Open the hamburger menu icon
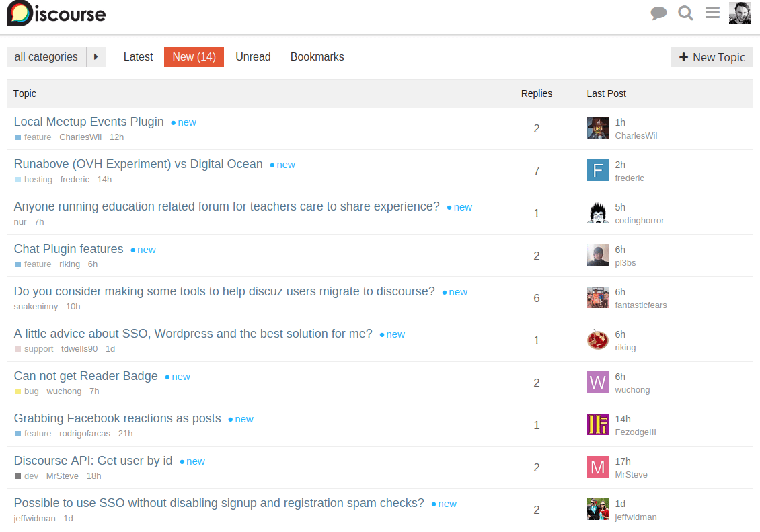This screenshot has height=532, width=760. click(712, 13)
